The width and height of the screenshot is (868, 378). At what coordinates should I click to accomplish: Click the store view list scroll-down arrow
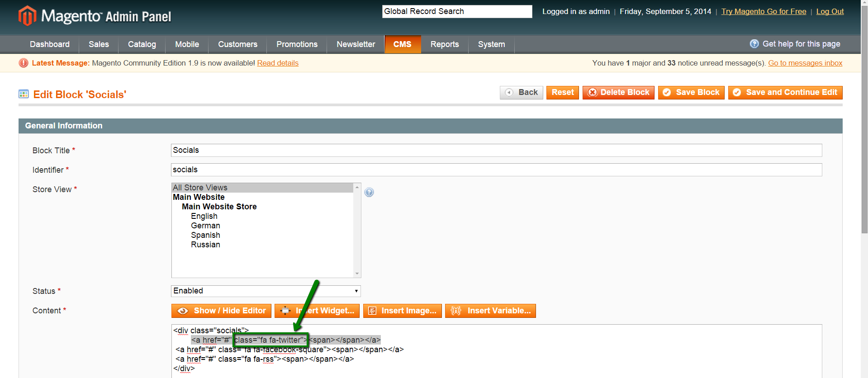tap(357, 274)
